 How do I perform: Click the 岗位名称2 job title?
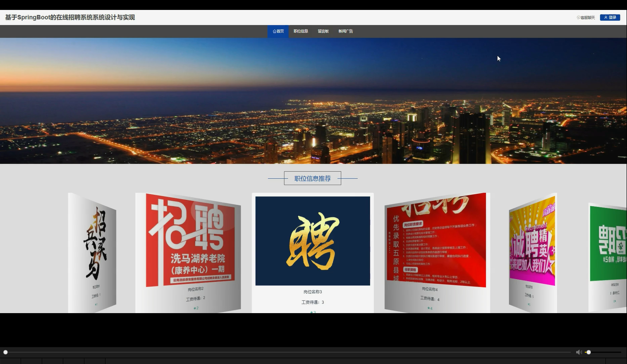pos(196,289)
